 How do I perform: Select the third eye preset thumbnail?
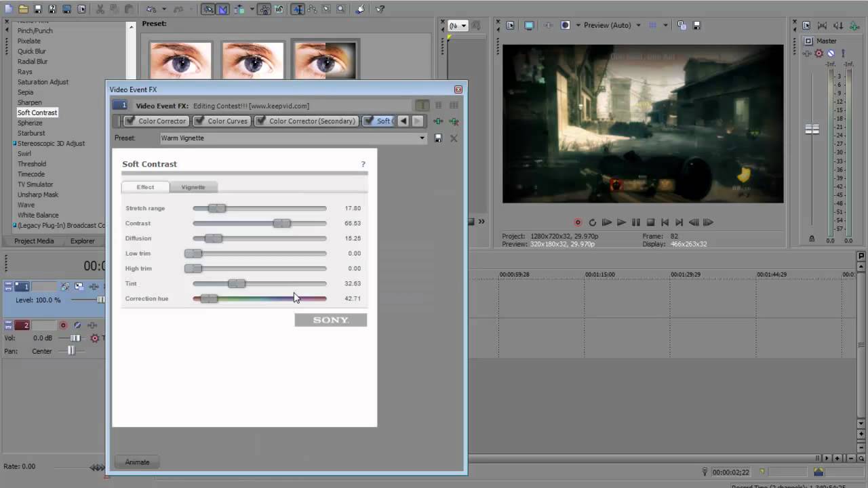click(x=325, y=61)
